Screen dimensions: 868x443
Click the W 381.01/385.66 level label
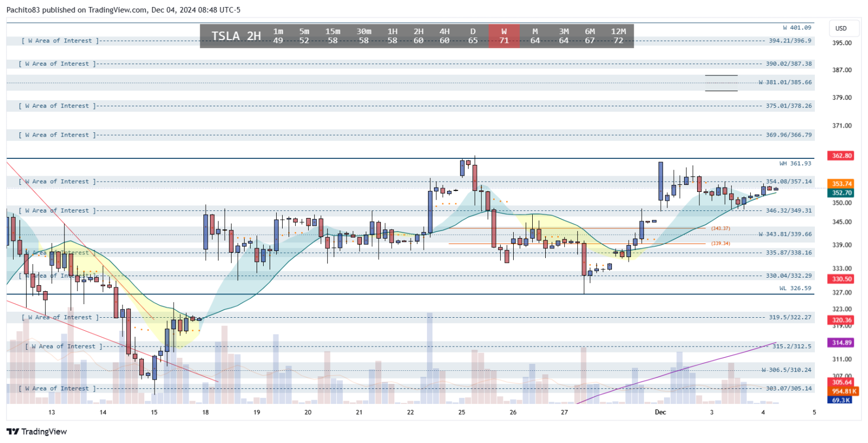[785, 82]
